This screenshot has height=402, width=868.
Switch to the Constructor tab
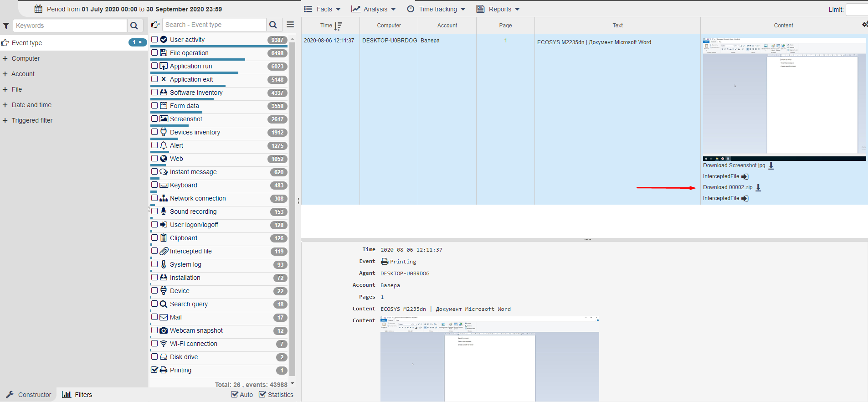coord(28,395)
